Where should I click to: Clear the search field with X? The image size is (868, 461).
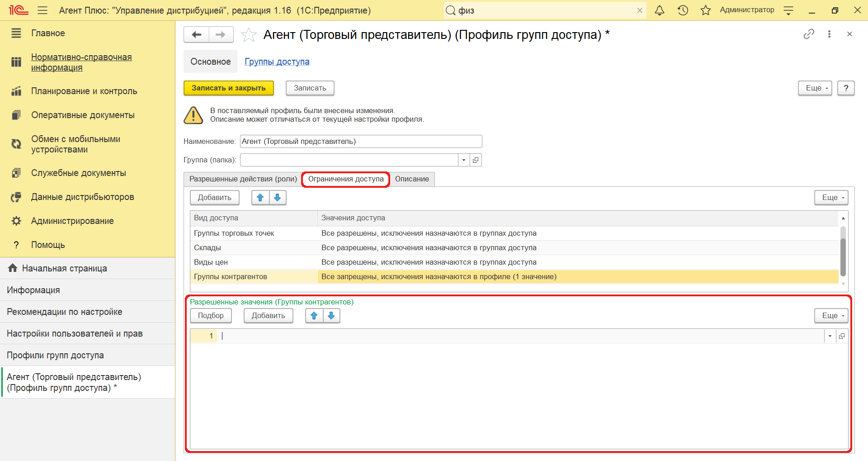click(x=640, y=10)
